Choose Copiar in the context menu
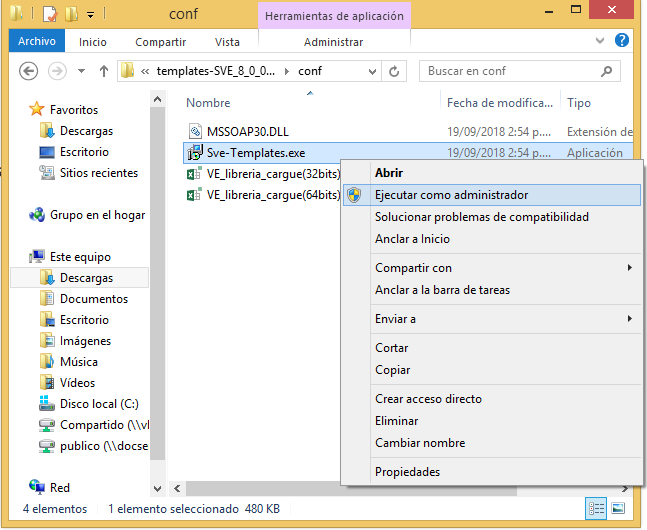Viewport: 647px width, 530px height. (x=492, y=370)
